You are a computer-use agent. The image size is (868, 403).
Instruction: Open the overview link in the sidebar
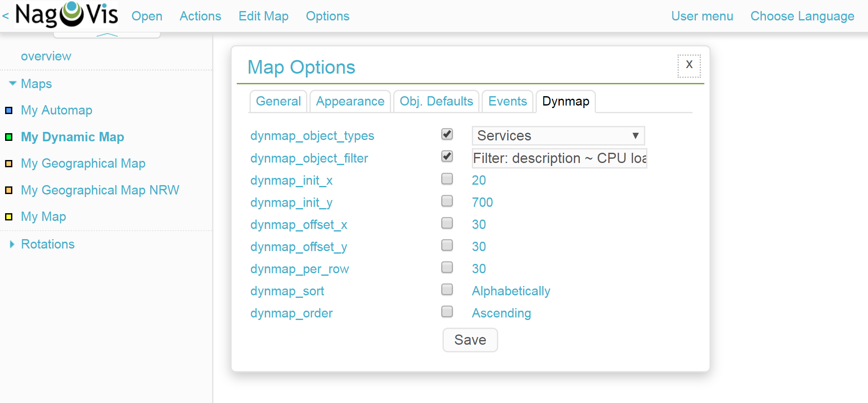46,56
